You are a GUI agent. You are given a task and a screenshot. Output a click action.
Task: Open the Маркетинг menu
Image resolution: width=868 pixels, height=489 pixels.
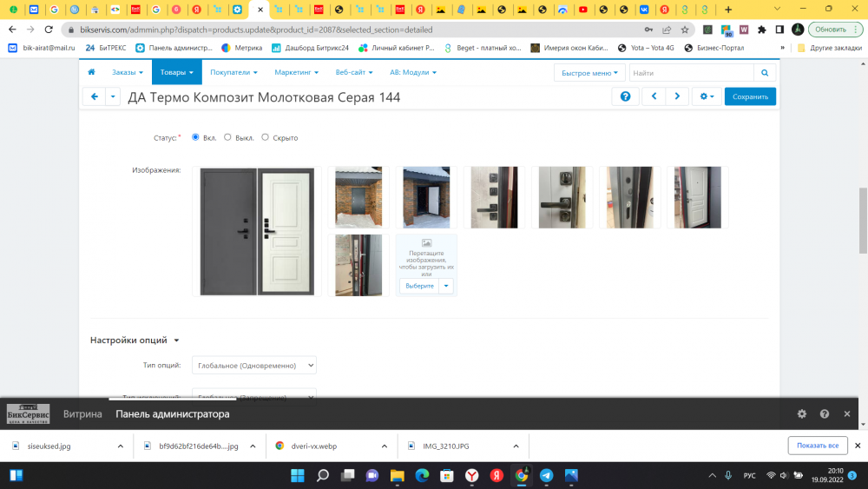click(296, 72)
